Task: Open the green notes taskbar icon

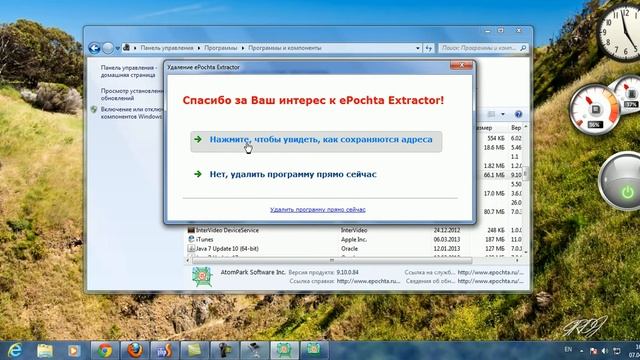Action: coord(194,350)
